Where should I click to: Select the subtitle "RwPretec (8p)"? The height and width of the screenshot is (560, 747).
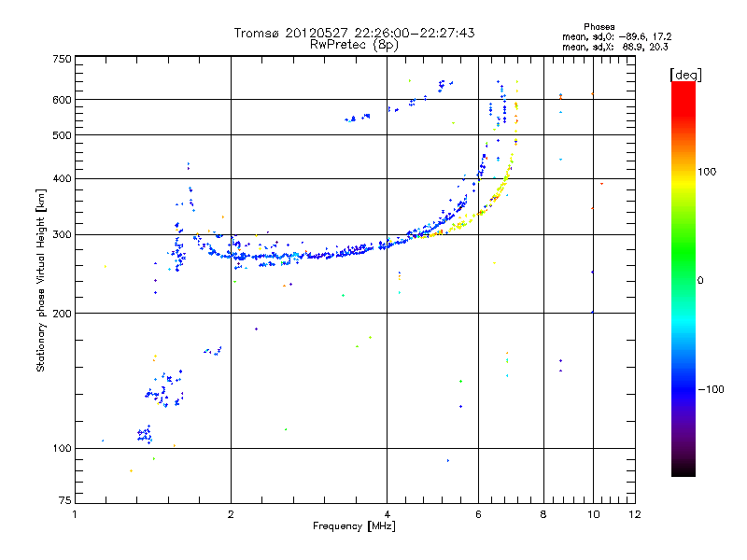point(354,45)
